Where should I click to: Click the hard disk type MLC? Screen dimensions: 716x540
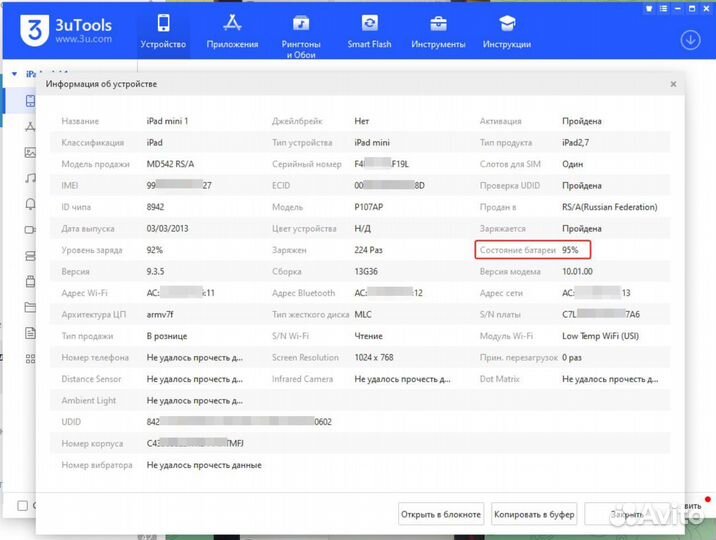pyautogui.click(x=363, y=315)
